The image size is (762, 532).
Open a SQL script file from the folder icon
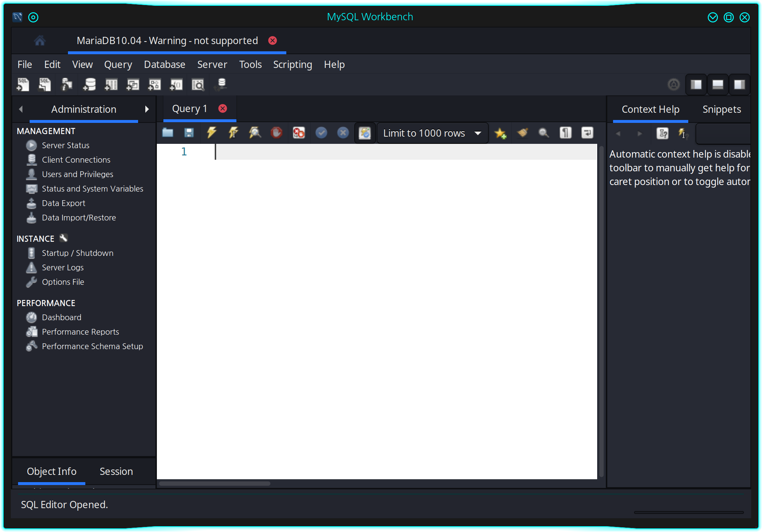point(168,133)
